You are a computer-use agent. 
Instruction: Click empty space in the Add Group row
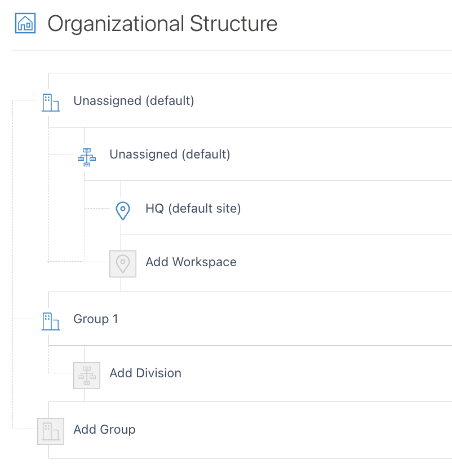(x=294, y=430)
